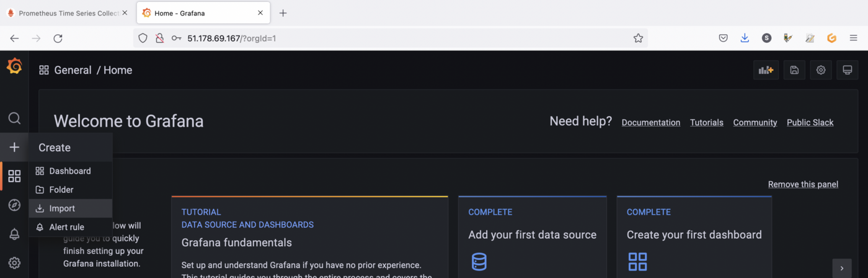Viewport: 868px width, 278px height.
Task: Click the Add your first data source card
Action: click(x=533, y=237)
